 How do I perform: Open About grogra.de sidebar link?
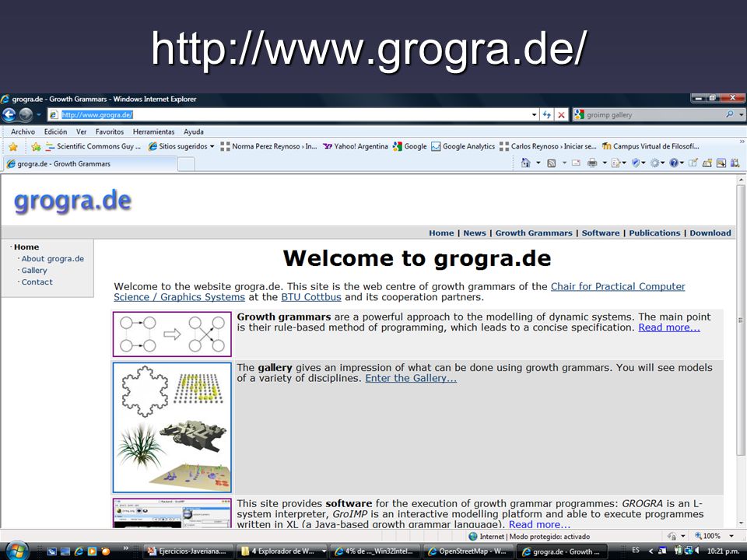pos(52,258)
